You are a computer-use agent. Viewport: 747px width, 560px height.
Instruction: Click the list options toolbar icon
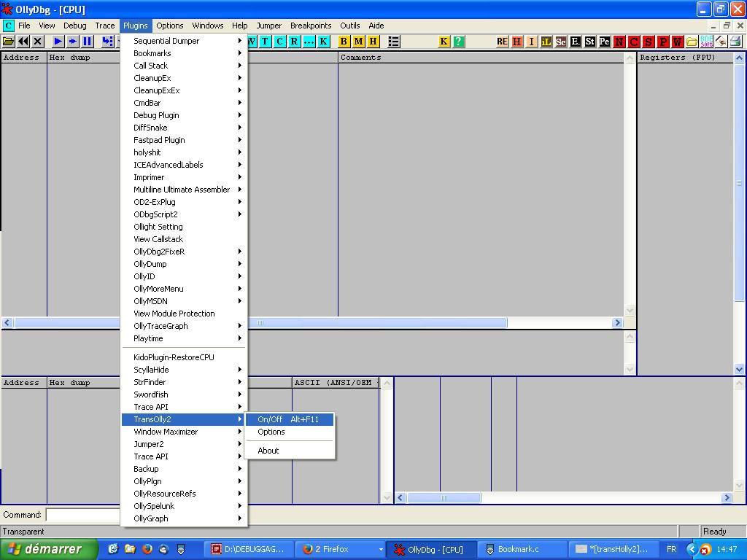pos(393,42)
